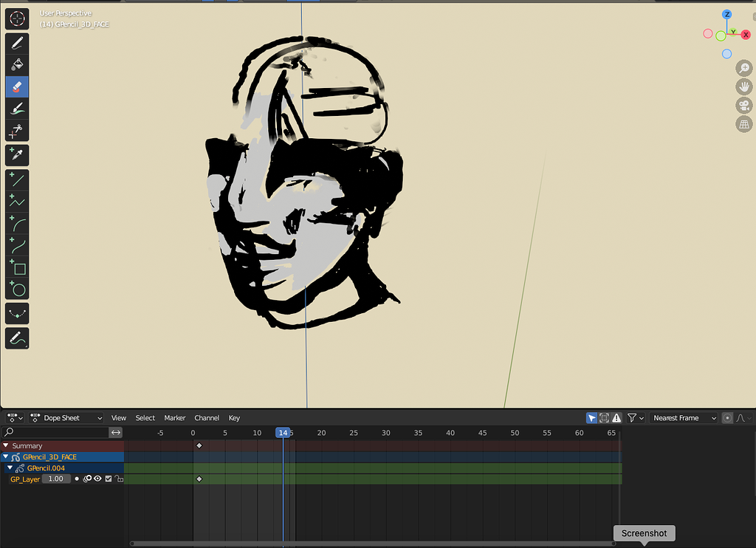Click invert filter arrows button
The image size is (756, 548).
(x=116, y=433)
